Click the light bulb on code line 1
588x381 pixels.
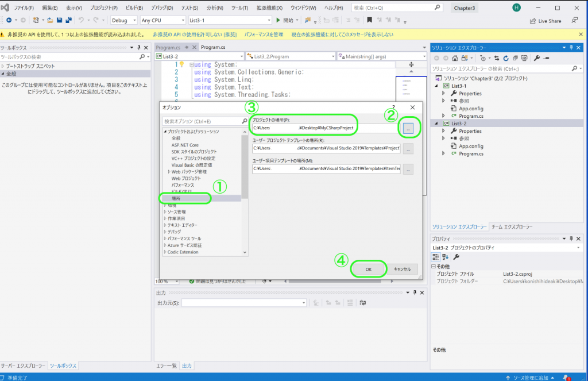tap(182, 64)
